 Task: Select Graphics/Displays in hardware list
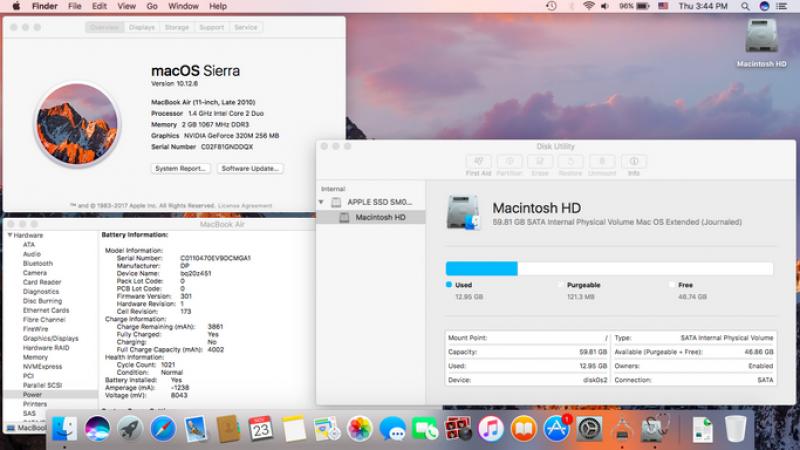coord(51,338)
